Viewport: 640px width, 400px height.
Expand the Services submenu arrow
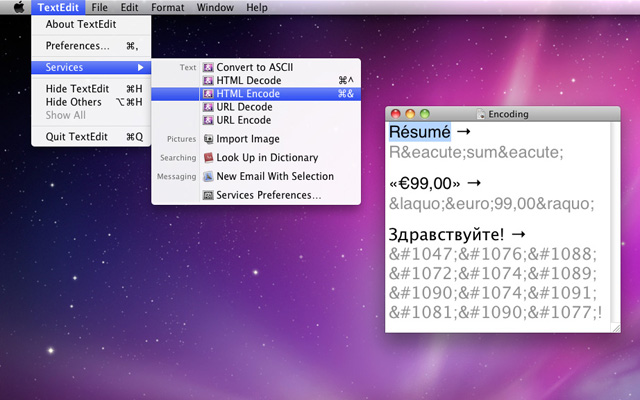click(x=140, y=67)
